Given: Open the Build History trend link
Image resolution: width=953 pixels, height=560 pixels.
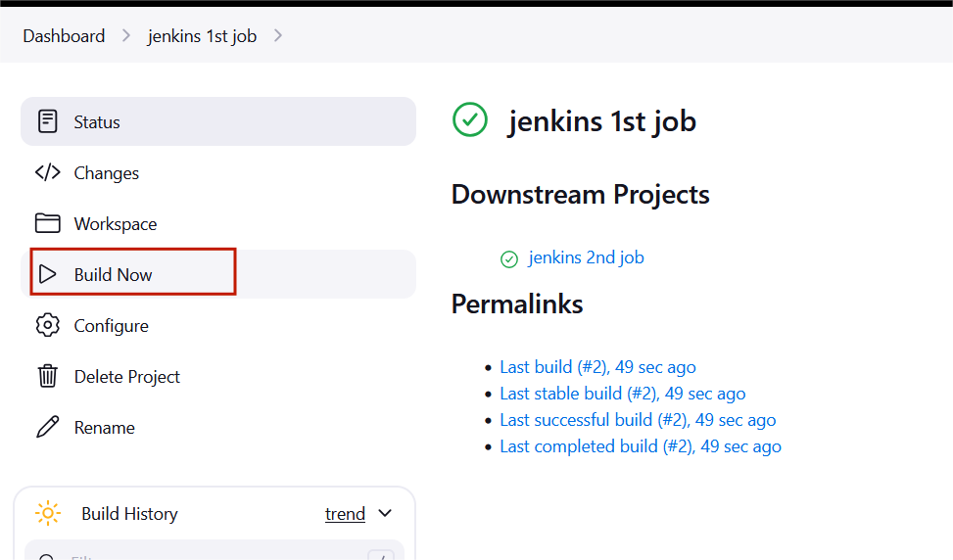Looking at the screenshot, I should (x=345, y=514).
